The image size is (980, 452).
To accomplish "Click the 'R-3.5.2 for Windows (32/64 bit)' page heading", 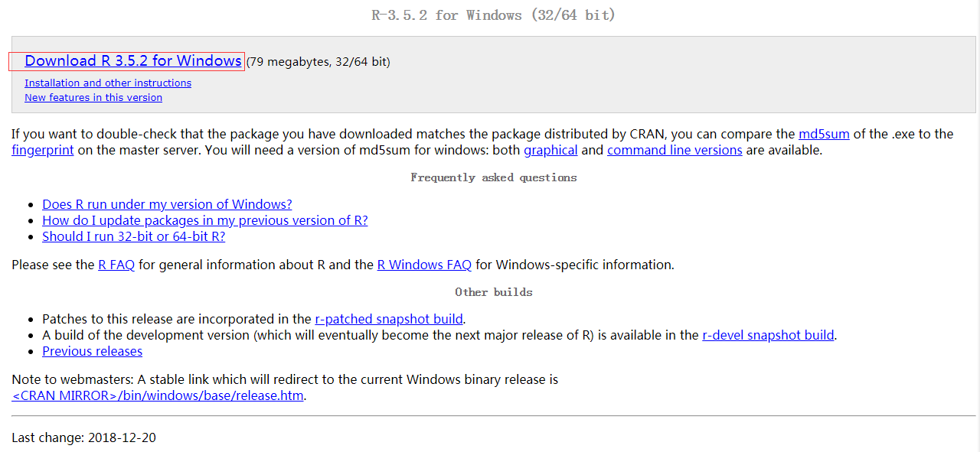I will point(493,15).
